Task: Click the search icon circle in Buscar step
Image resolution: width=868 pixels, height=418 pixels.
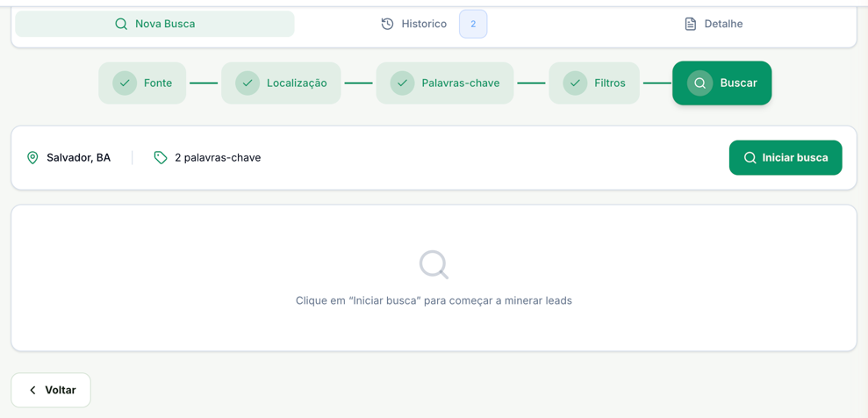Action: 699,83
